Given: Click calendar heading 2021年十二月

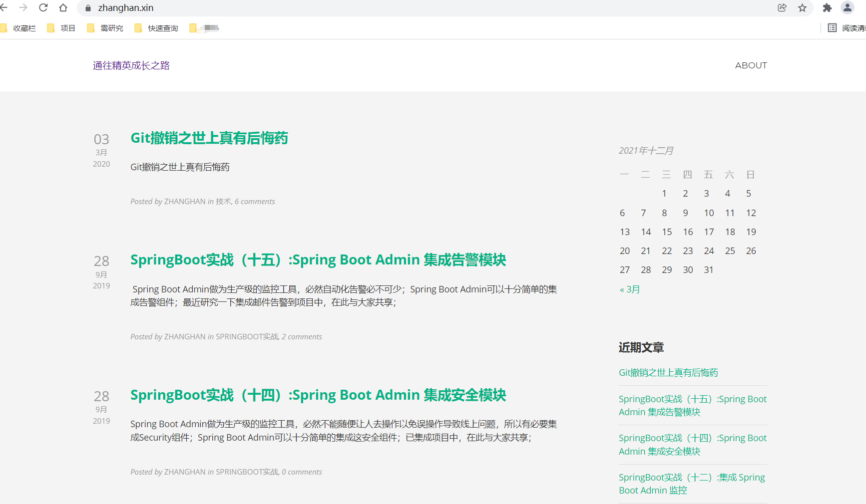Looking at the screenshot, I should (x=646, y=151).
